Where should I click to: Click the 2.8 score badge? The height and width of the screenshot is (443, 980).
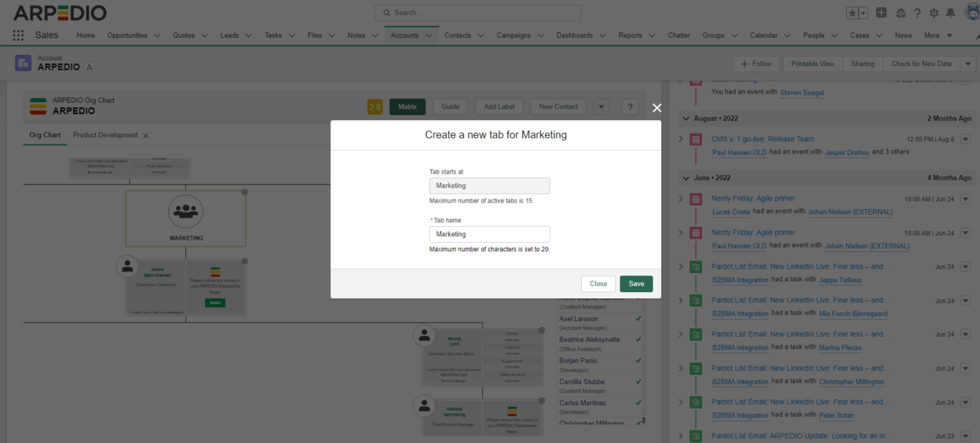click(x=375, y=107)
